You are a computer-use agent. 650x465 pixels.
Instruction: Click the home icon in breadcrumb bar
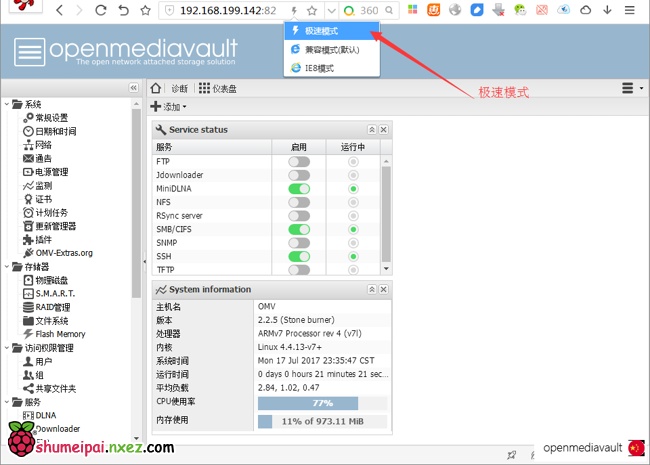(157, 88)
